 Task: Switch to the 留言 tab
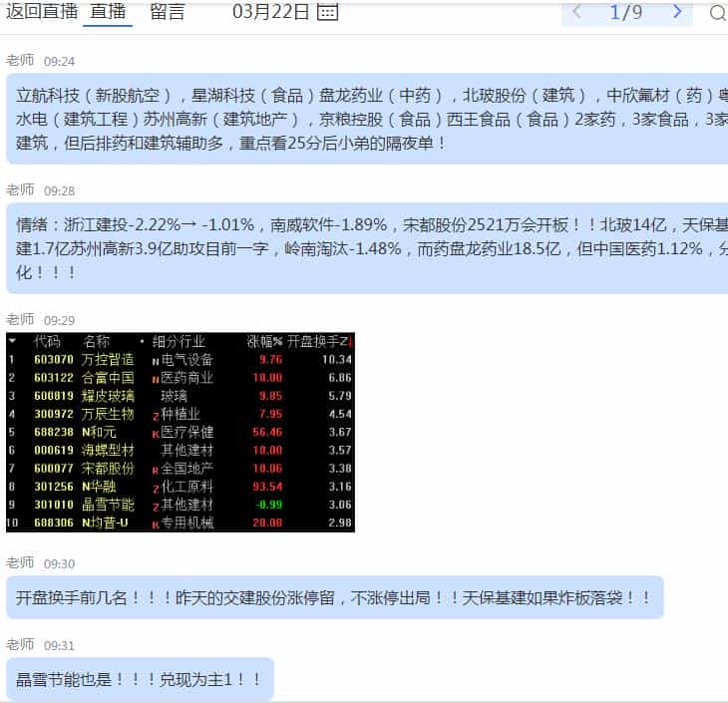(x=168, y=12)
